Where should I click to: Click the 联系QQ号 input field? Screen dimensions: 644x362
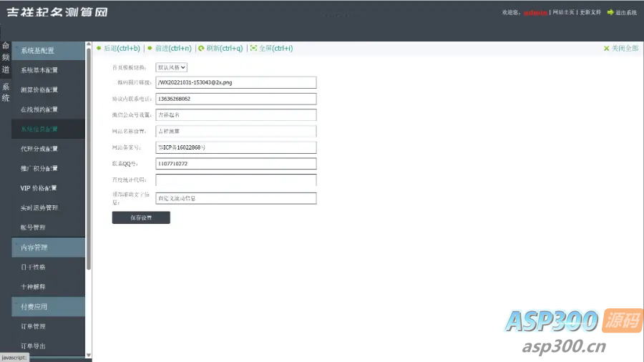tap(236, 164)
